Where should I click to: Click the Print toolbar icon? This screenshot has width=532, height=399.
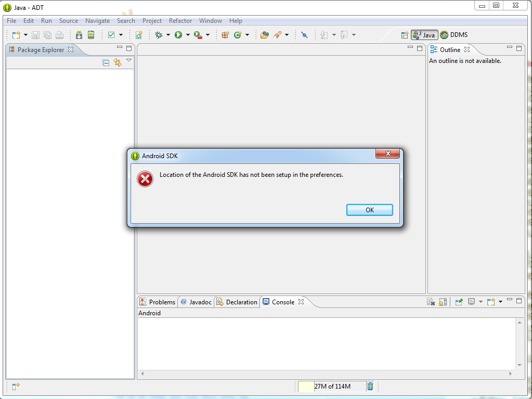(x=59, y=35)
